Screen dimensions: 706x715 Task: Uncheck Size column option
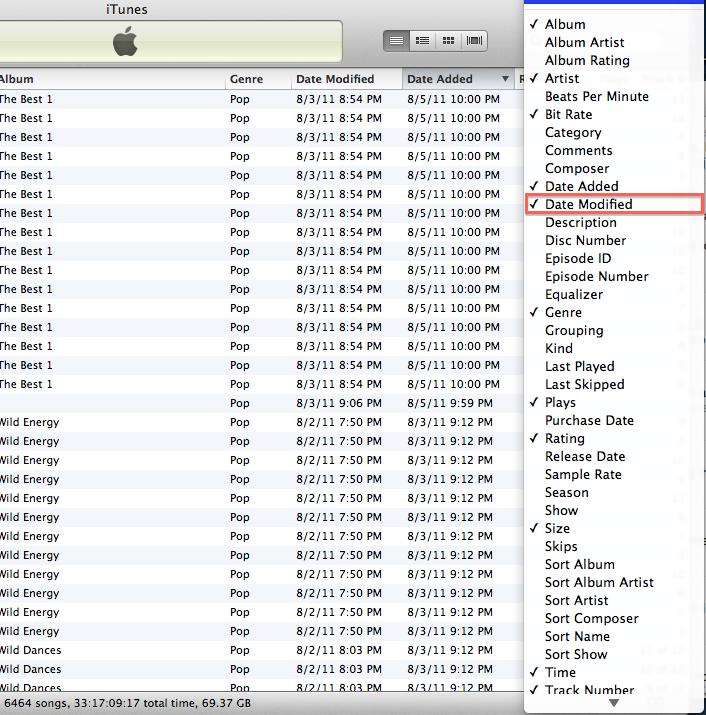613,528
